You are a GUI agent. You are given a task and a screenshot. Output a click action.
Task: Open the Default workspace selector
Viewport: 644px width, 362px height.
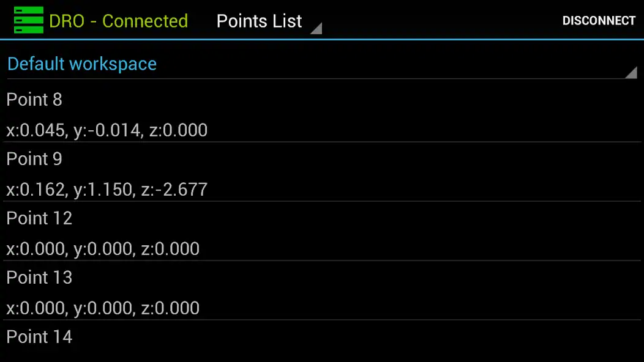[x=322, y=64]
